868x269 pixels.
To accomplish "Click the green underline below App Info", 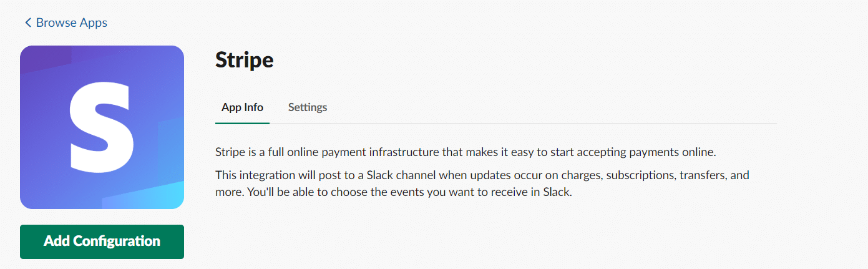I will pos(242,123).
